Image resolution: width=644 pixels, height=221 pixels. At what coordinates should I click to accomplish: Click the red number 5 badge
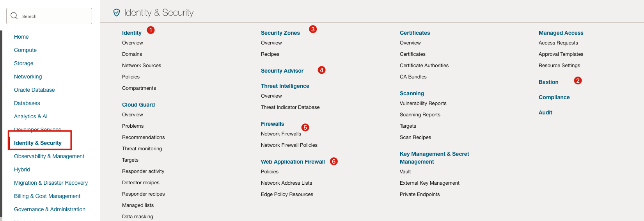click(305, 128)
